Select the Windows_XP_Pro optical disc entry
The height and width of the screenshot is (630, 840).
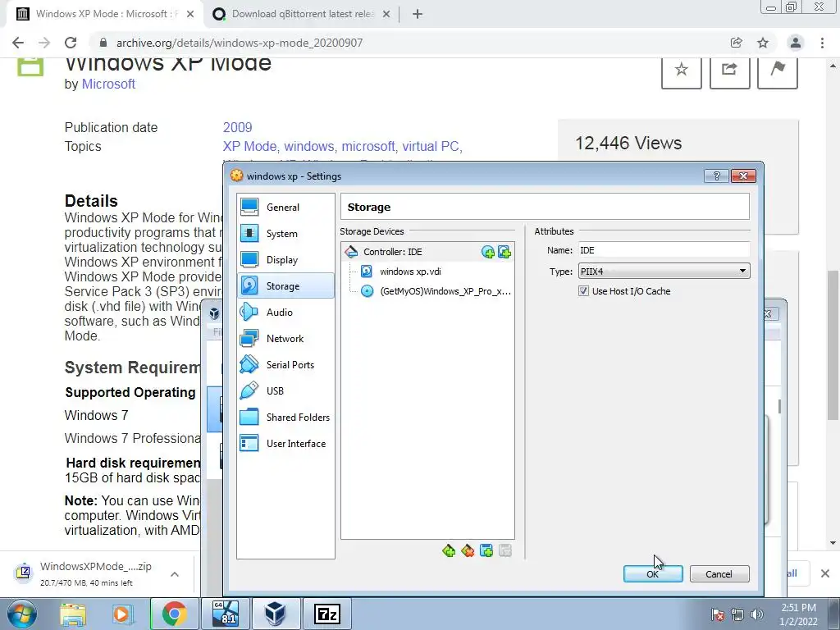pos(445,291)
